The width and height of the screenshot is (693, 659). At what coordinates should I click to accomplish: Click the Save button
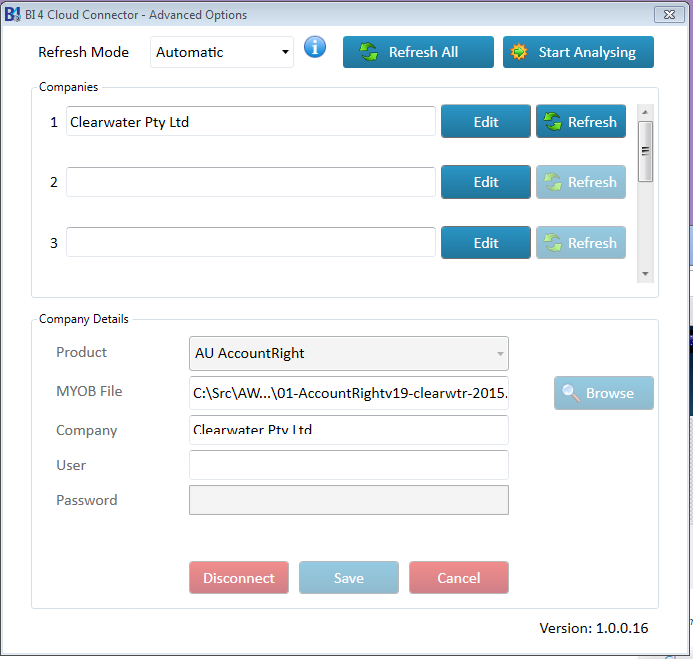pyautogui.click(x=349, y=578)
